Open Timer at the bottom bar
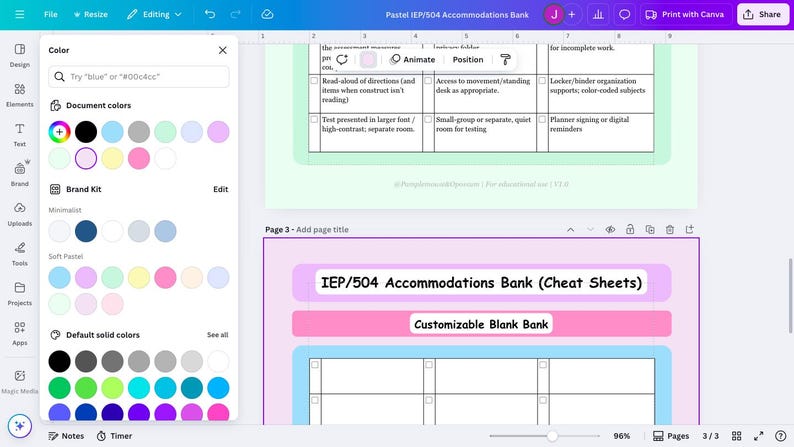Image resolution: width=794 pixels, height=447 pixels. (x=114, y=436)
